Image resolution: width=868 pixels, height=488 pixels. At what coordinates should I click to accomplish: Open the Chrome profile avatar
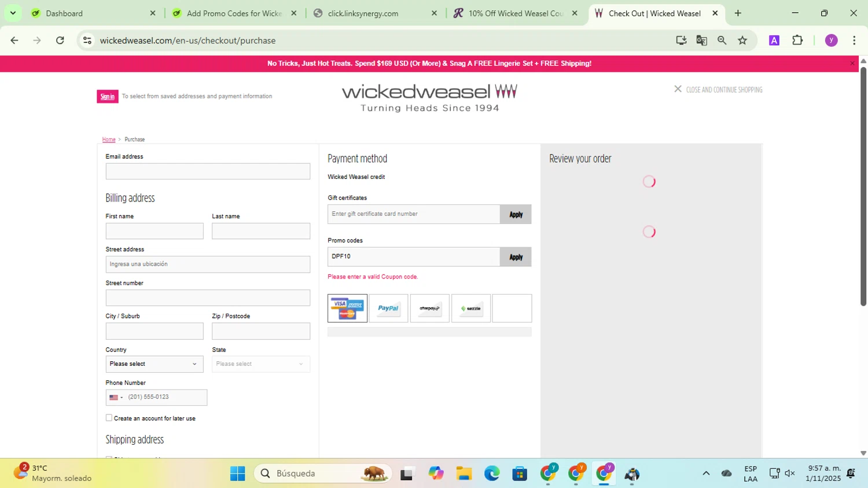point(832,41)
